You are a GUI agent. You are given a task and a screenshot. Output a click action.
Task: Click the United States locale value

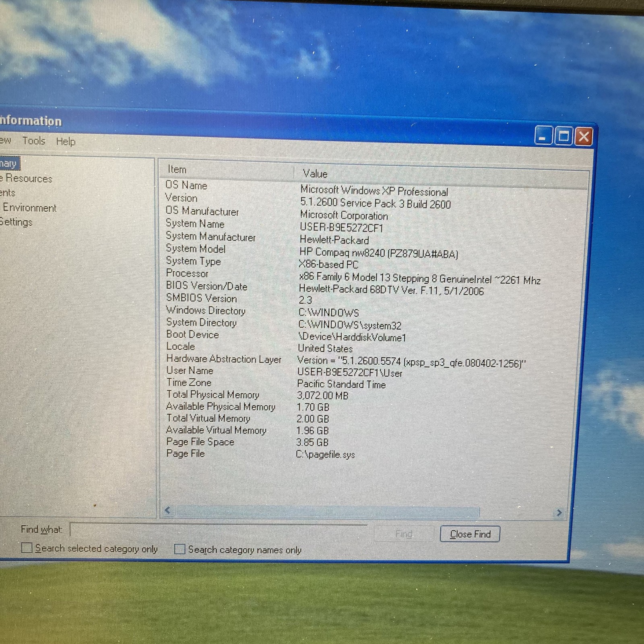pos(325,348)
